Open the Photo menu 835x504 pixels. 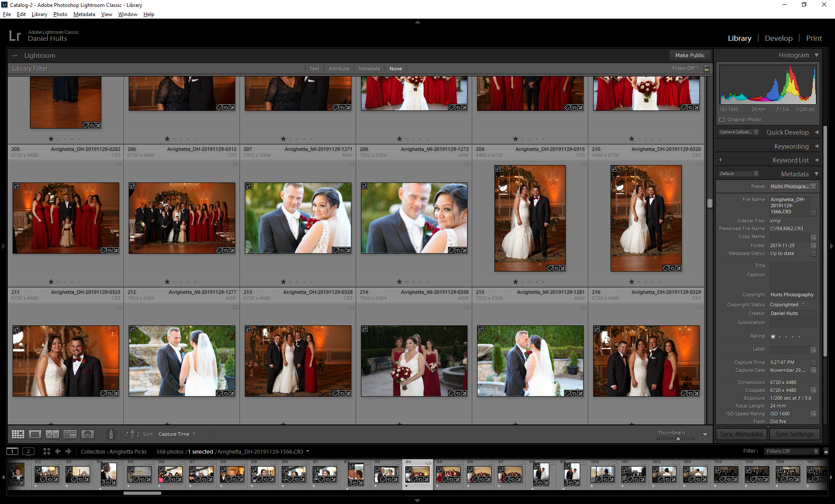coord(60,14)
